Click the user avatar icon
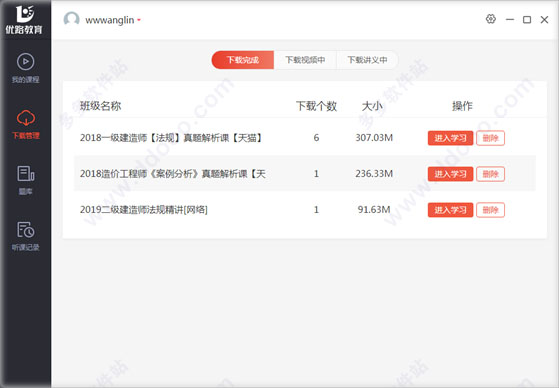The width and height of the screenshot is (559, 388). [71, 19]
